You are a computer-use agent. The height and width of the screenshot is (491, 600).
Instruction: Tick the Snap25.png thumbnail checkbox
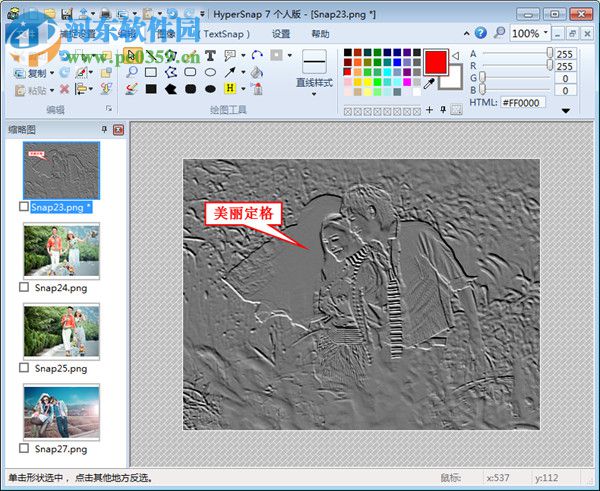point(24,368)
